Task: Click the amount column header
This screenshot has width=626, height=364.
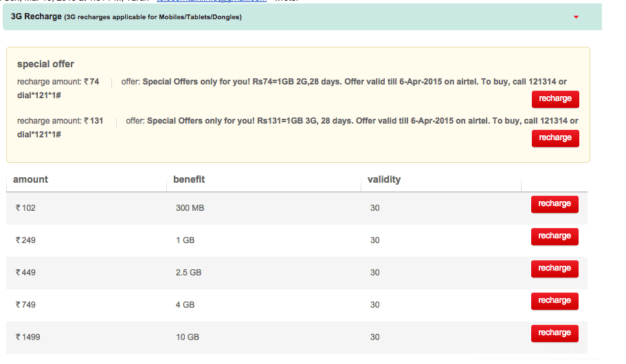Action: (x=30, y=179)
